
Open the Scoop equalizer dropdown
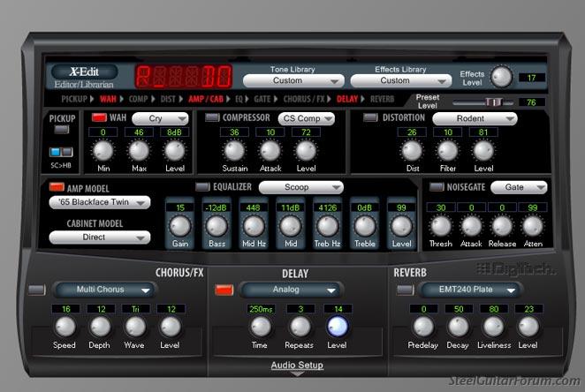(301, 187)
